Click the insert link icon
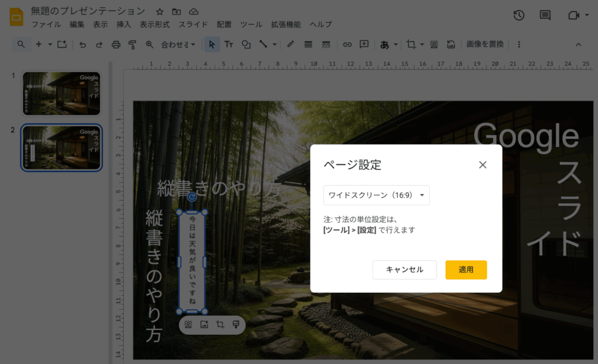598x364 pixels. 347,44
